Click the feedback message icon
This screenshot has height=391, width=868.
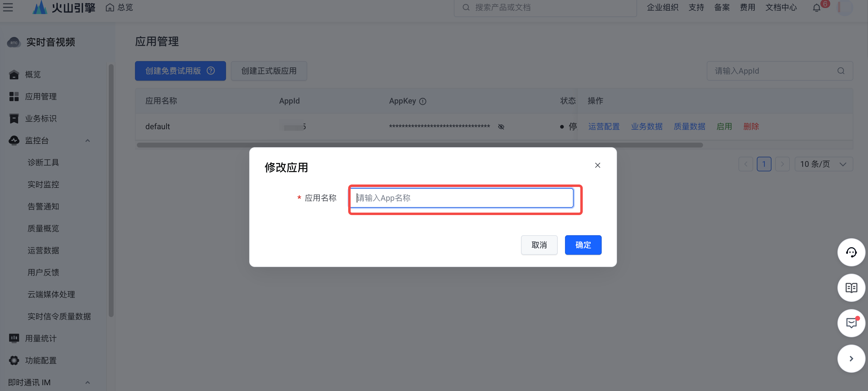click(851, 323)
